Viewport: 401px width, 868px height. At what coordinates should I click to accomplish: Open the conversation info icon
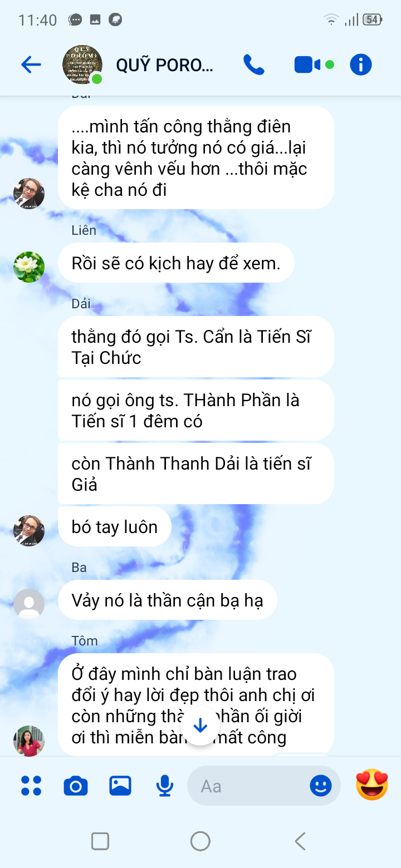click(x=361, y=65)
